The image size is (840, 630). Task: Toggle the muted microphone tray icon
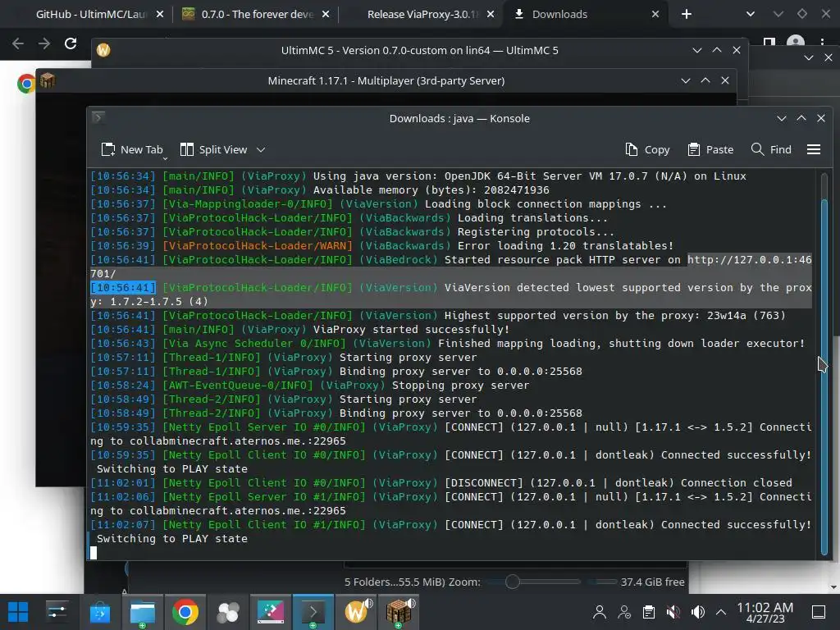click(673, 612)
